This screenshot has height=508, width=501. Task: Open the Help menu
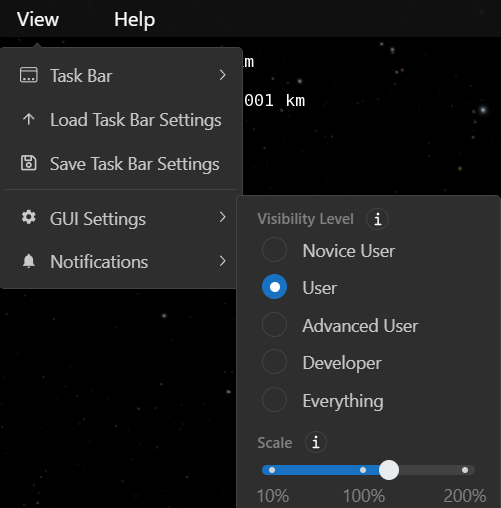(x=134, y=19)
